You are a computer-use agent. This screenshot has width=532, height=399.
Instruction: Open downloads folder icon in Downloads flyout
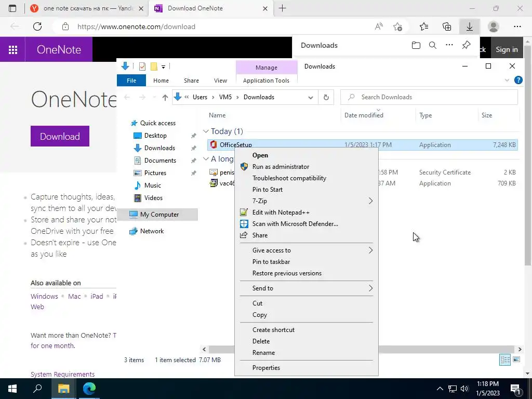tap(416, 45)
